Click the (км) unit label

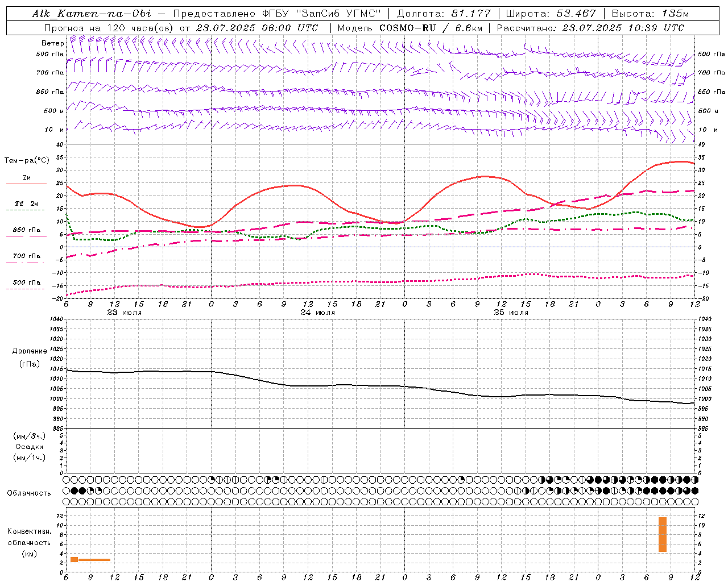coord(30,554)
